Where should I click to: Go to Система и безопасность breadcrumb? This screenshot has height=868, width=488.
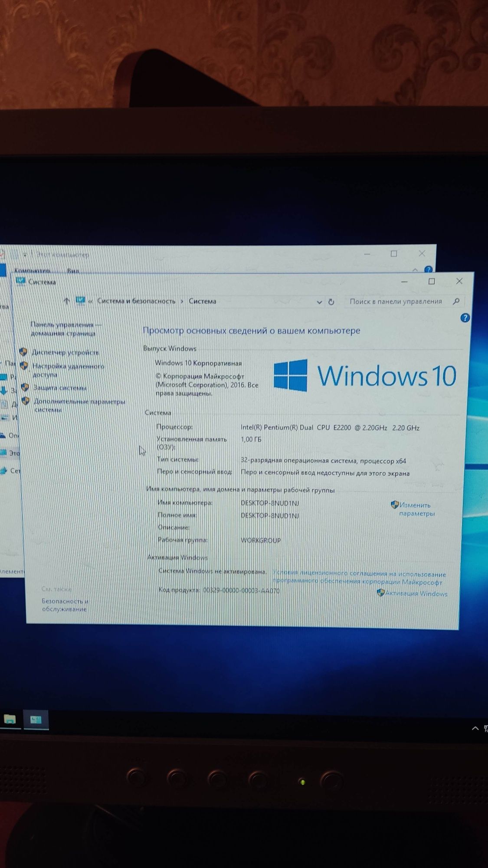pos(136,301)
